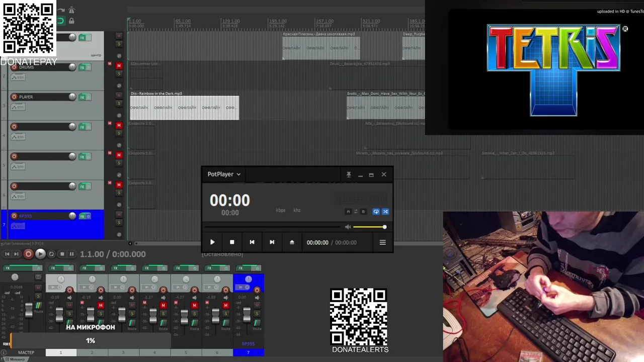Select mixer channel 7 label

248,353
